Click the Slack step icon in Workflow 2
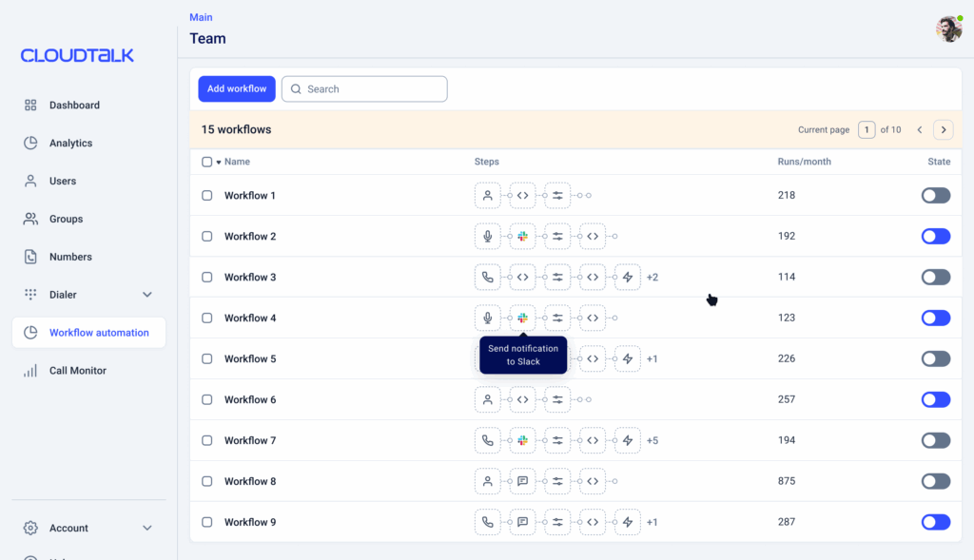 tap(522, 237)
